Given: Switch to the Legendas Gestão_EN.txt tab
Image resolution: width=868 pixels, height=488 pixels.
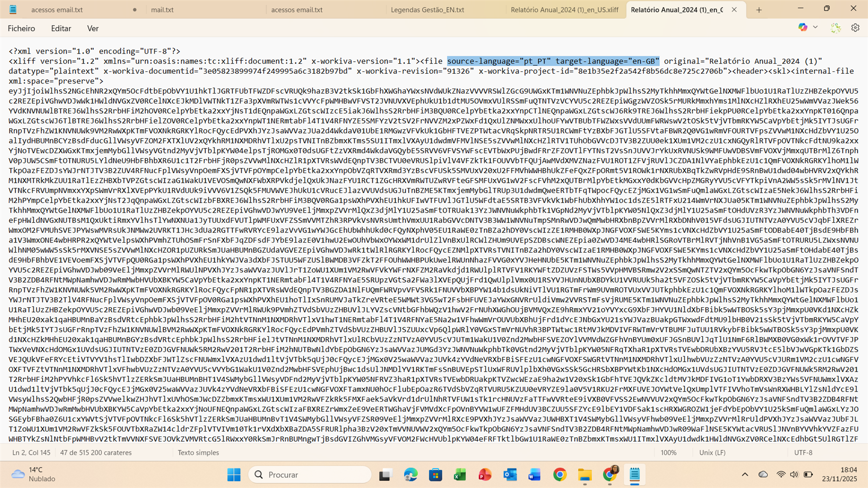Looking at the screenshot, I should 428,10.
